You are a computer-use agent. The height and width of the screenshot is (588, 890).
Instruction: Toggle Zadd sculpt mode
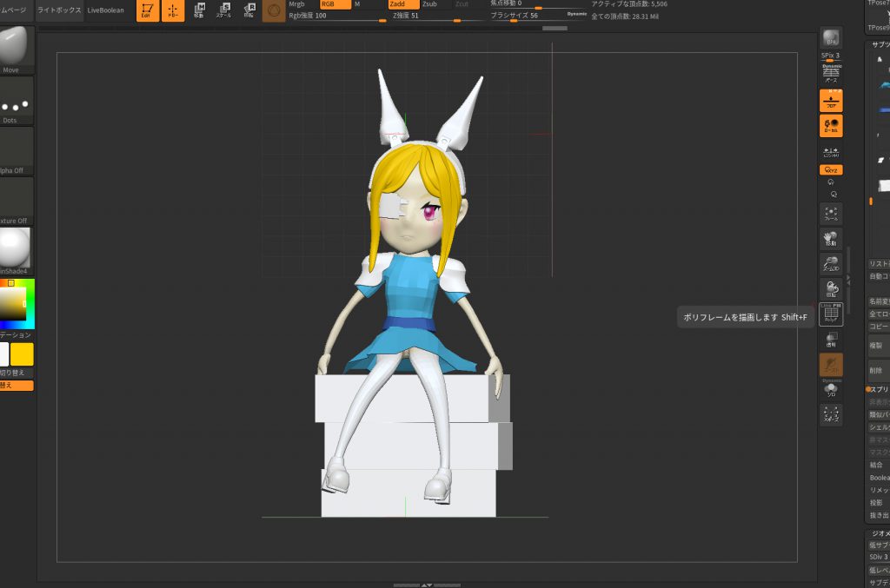tap(403, 4)
